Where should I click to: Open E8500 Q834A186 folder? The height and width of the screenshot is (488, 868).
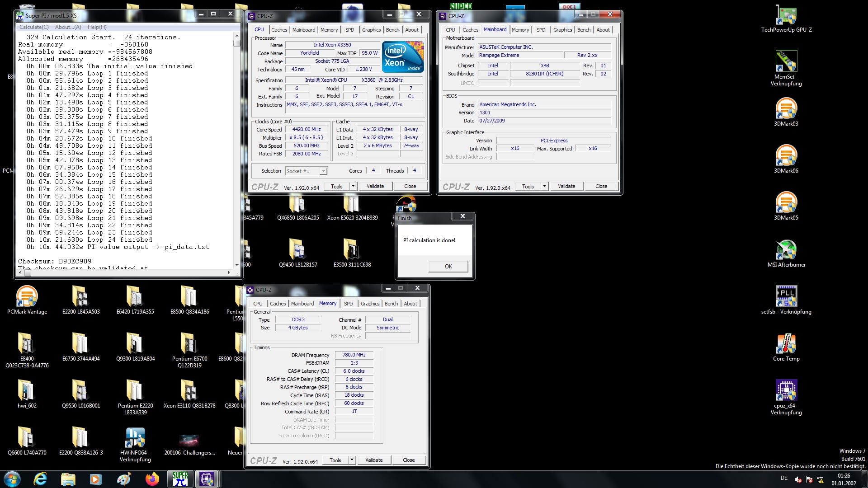click(189, 300)
